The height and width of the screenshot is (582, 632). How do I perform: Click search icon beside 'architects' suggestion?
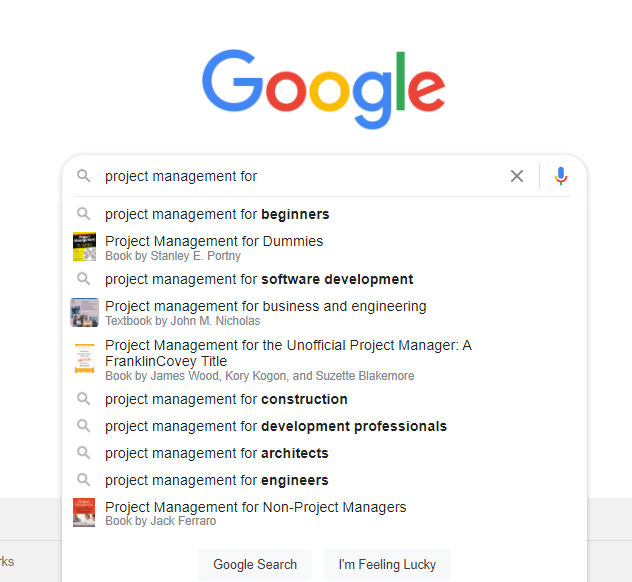(84, 453)
